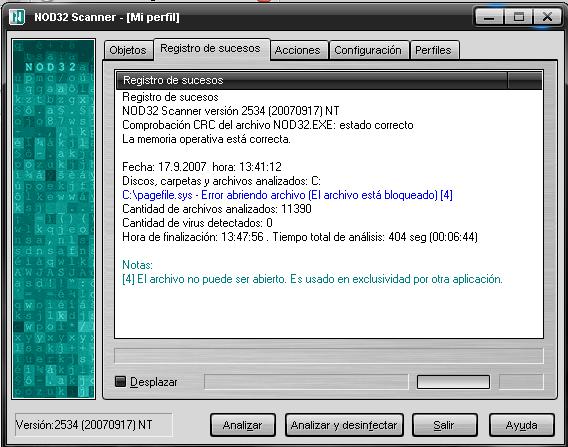The height and width of the screenshot is (447, 568).
Task: Click the 'Cantidad de virus detectados: 0' line
Action: 197,223
